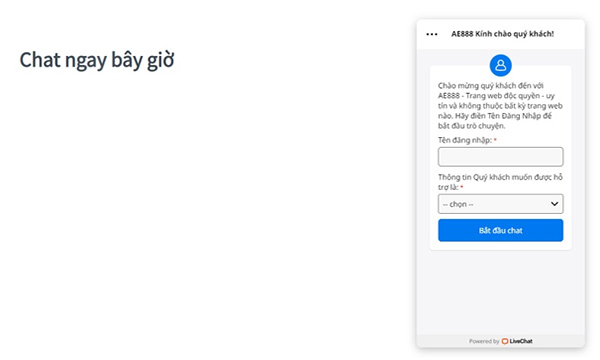
Task: Click the chevron arrow on the chọn dropdown
Action: [554, 204]
